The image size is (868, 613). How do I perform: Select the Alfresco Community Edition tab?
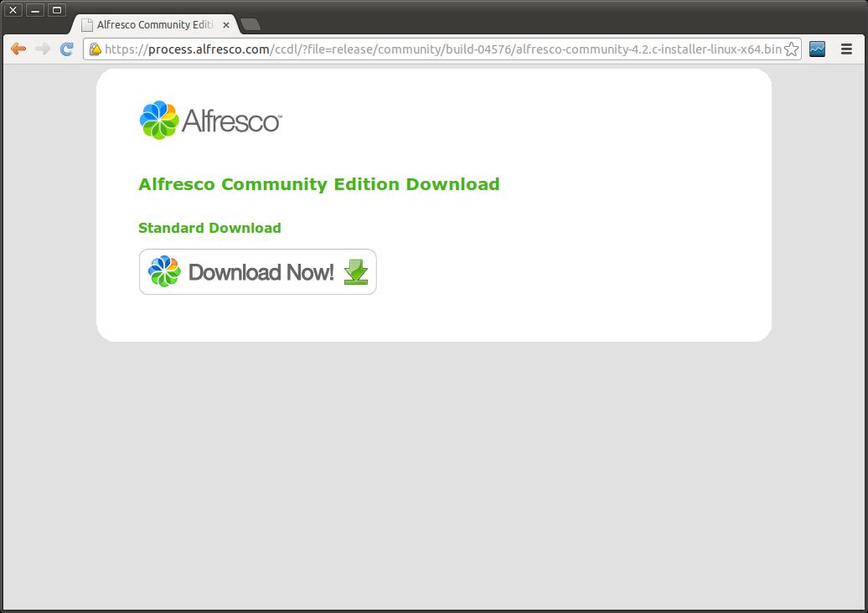[156, 25]
